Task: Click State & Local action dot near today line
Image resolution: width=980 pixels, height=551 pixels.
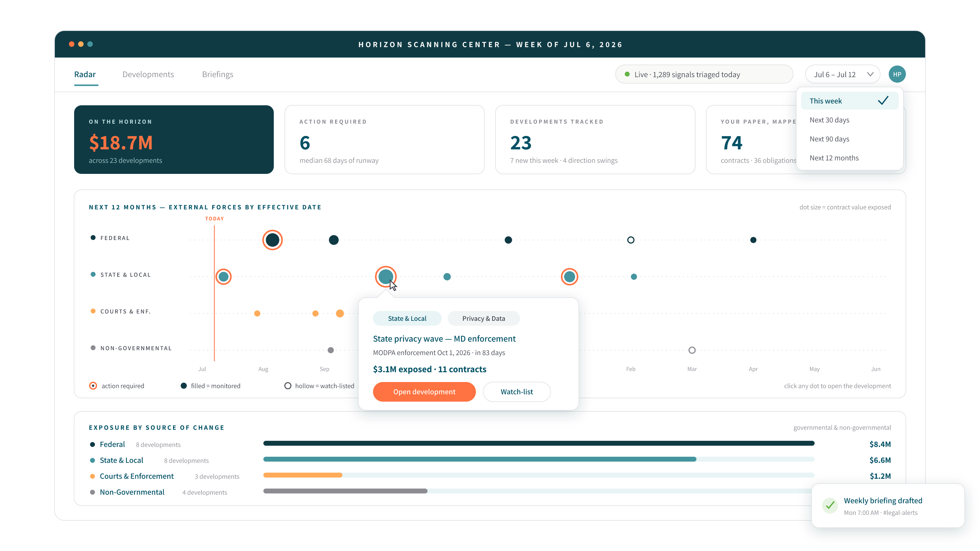Action: [x=224, y=276]
